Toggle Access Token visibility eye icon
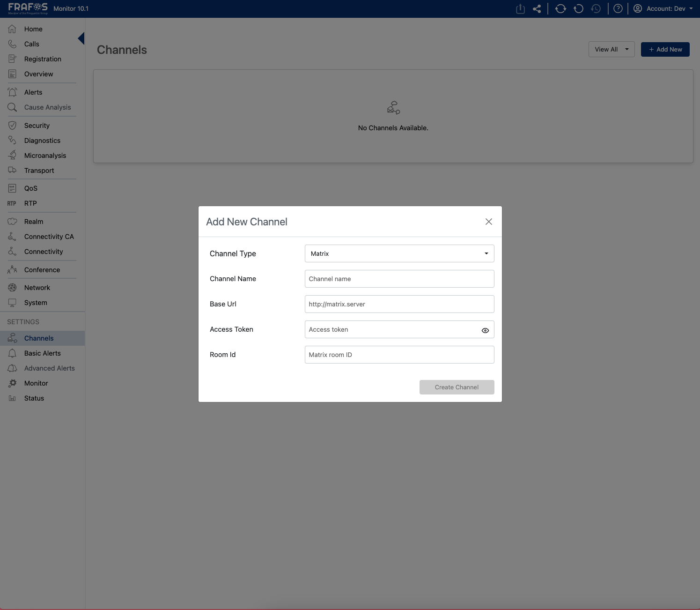700x610 pixels. point(485,330)
